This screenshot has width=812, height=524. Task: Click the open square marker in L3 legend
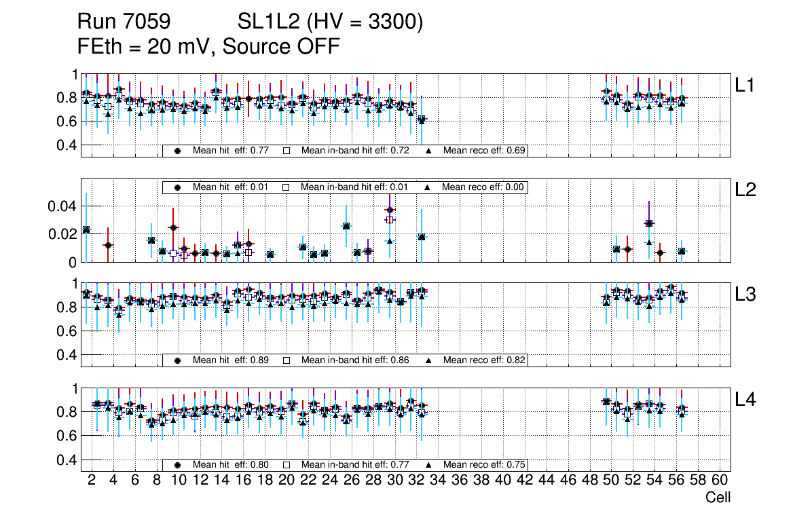click(x=286, y=360)
